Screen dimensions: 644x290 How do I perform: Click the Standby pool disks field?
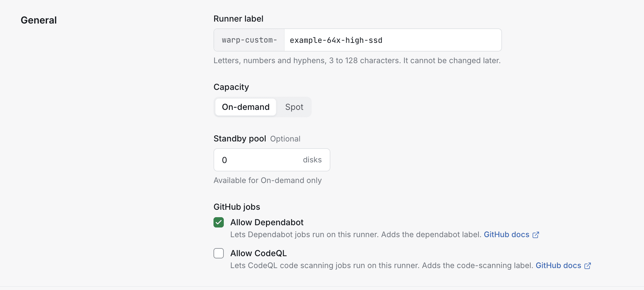coord(272,160)
